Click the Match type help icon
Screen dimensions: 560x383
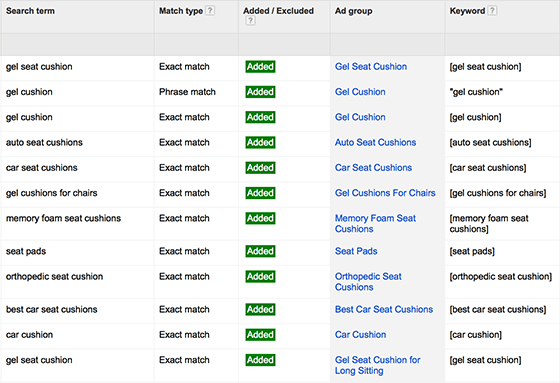coord(210,11)
